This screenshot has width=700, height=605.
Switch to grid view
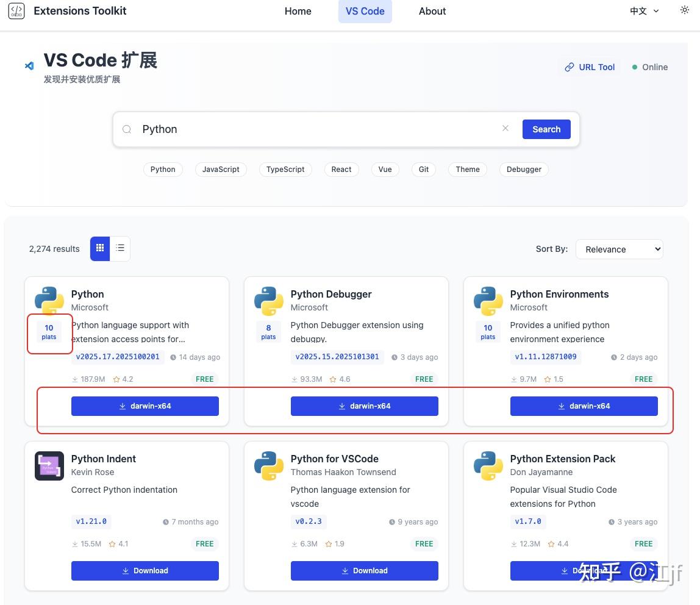100,248
